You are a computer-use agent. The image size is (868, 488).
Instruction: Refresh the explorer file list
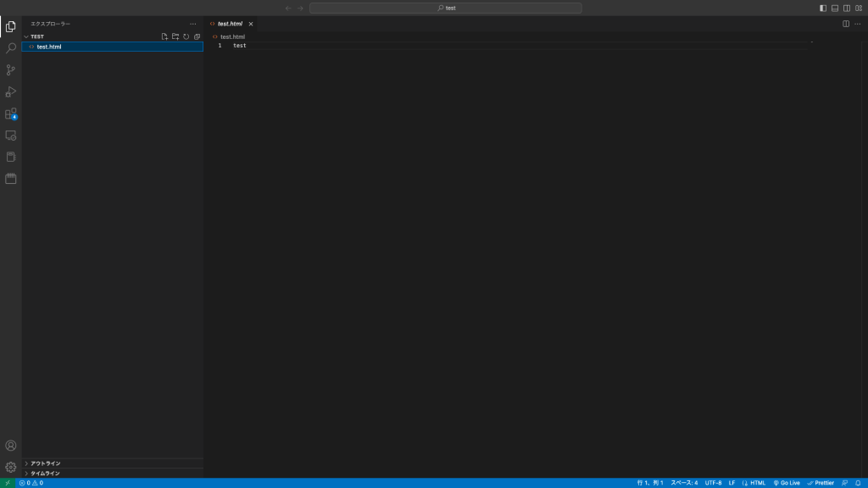coord(186,36)
